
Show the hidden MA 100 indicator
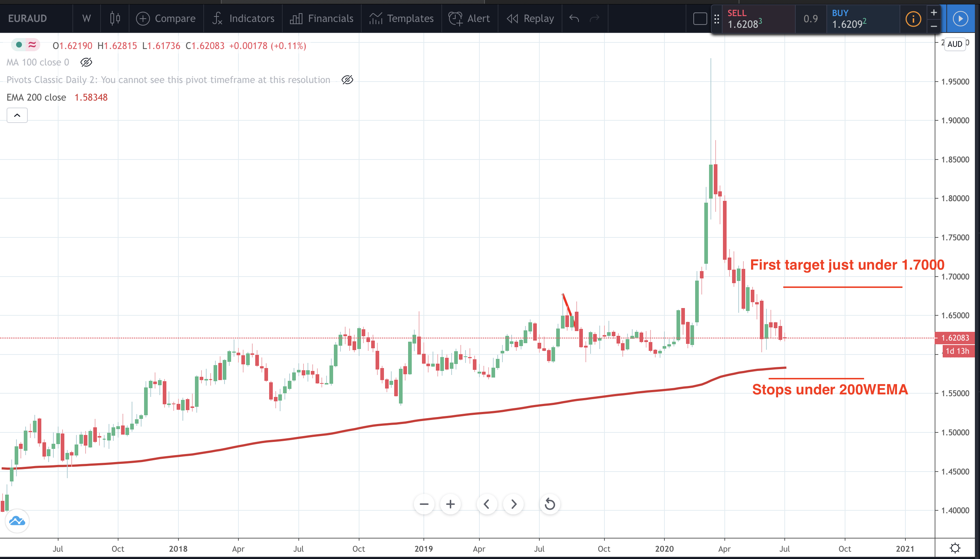point(86,62)
